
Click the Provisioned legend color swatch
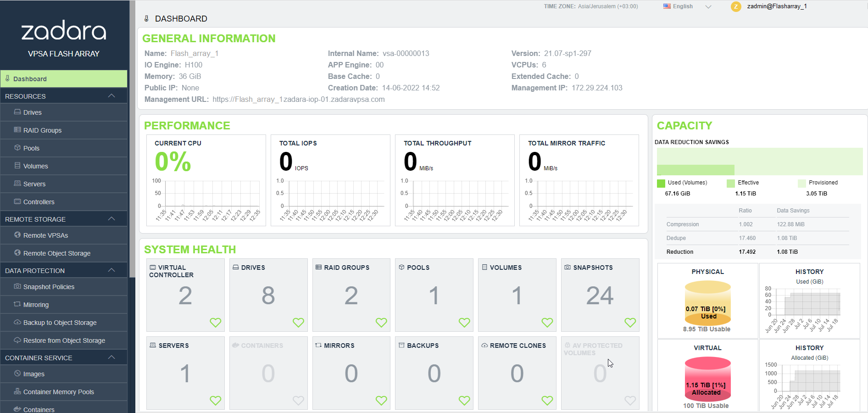point(802,184)
